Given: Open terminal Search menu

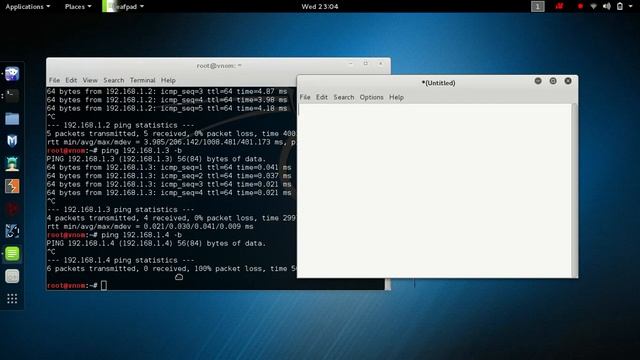Looking at the screenshot, I should (x=113, y=80).
